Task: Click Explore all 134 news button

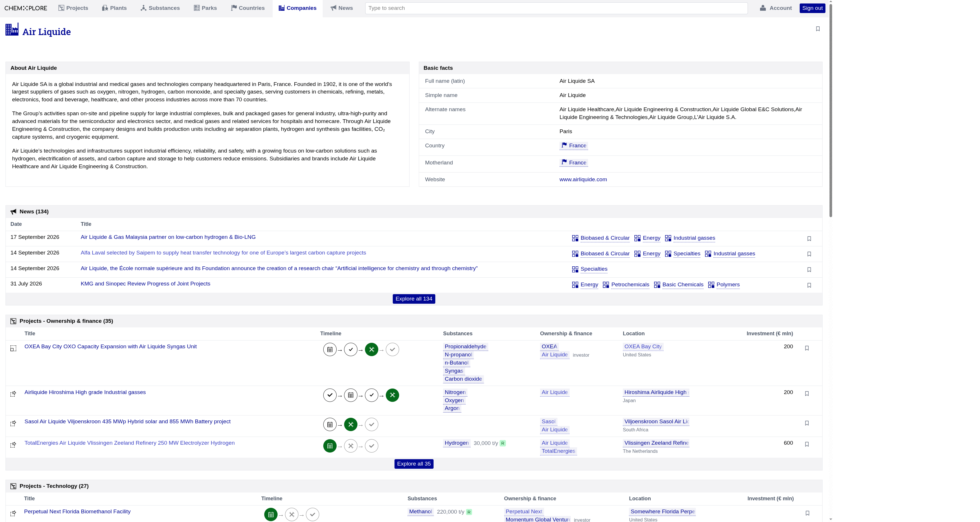Action: click(x=414, y=299)
